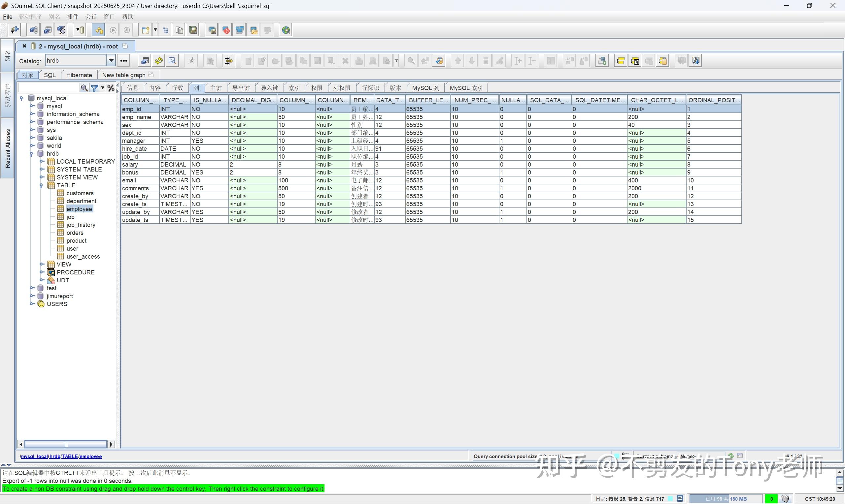
Task: Click the insert row (I+) icon
Action: [518, 60]
